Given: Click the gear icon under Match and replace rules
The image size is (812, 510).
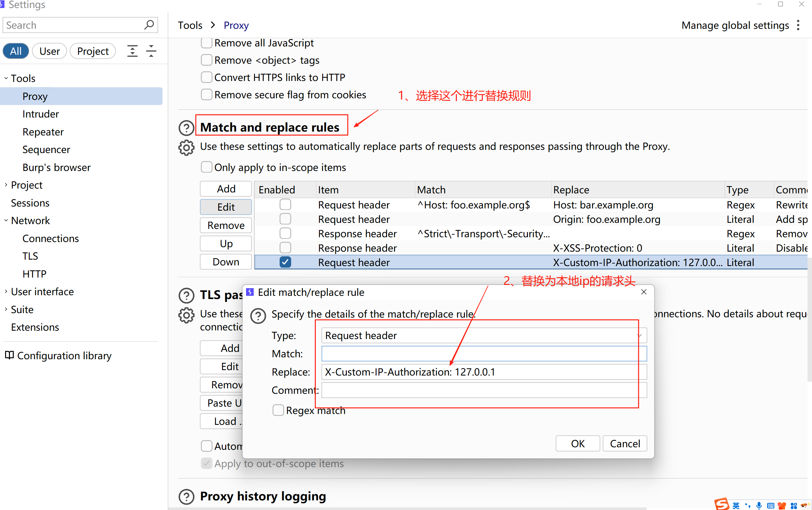Looking at the screenshot, I should point(186,147).
